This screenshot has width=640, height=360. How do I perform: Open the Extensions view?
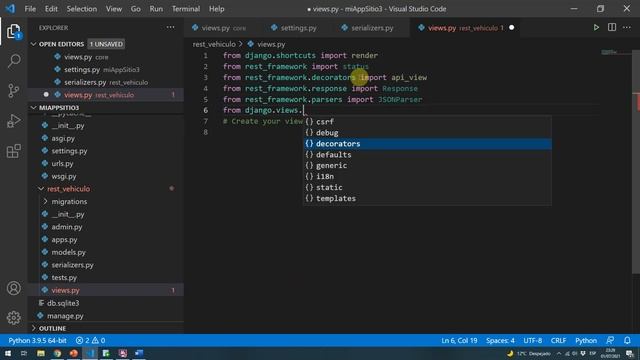click(x=13, y=151)
